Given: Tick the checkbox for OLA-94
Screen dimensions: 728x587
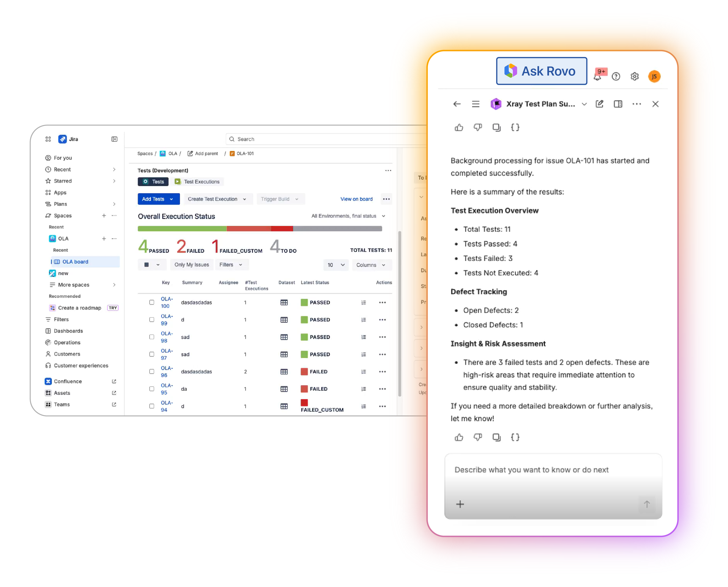Looking at the screenshot, I should [x=151, y=406].
